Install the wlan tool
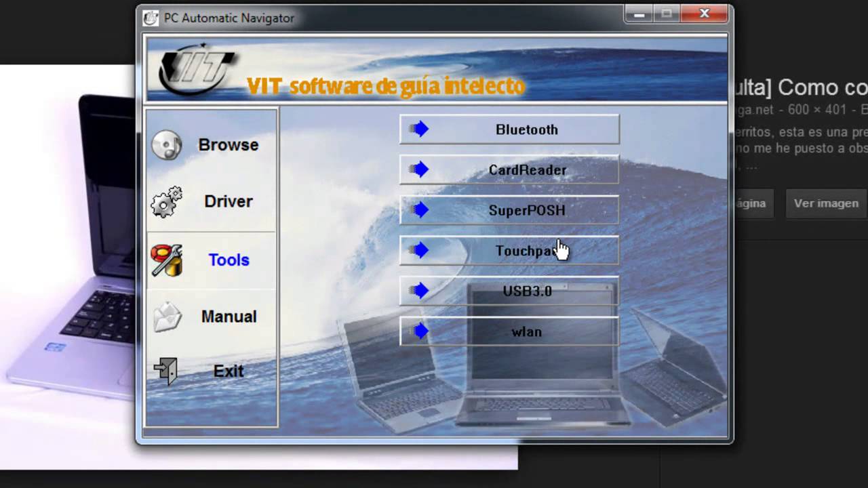 pyautogui.click(x=509, y=332)
